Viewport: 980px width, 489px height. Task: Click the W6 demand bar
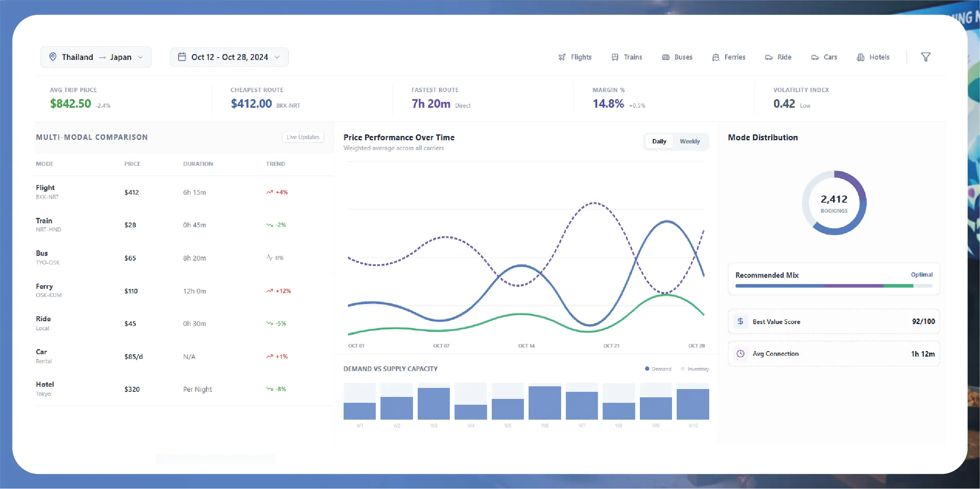[x=545, y=403]
